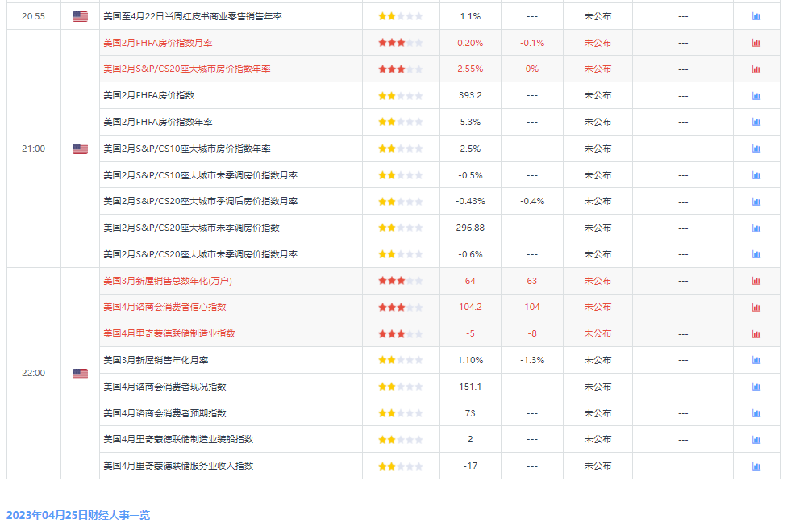This screenshot has width=812, height=523.
Task: Click previous value -17
Action: tap(470, 466)
